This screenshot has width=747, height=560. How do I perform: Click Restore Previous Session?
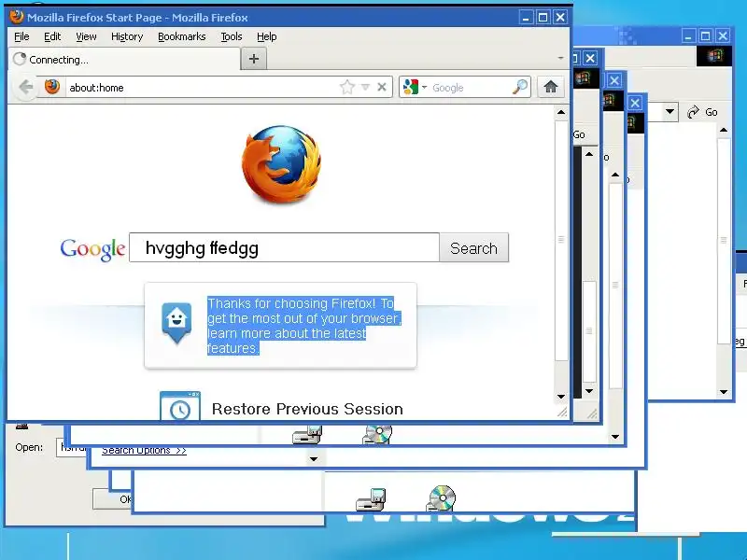point(307,409)
